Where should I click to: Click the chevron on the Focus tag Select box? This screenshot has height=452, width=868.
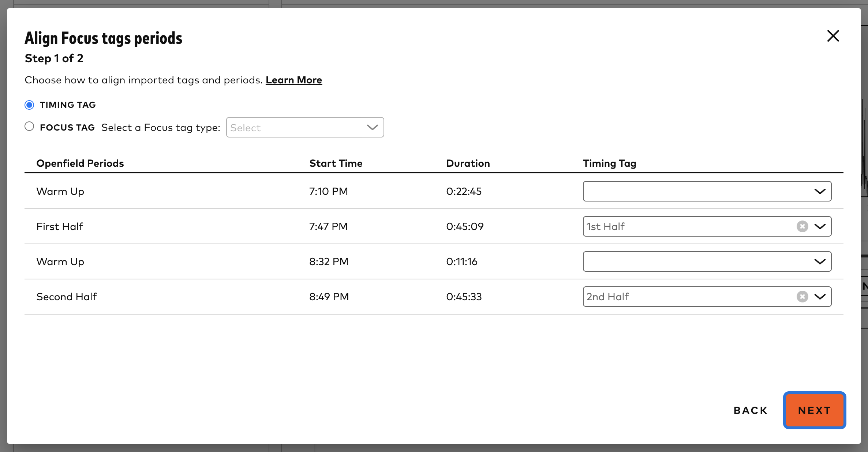(x=372, y=127)
